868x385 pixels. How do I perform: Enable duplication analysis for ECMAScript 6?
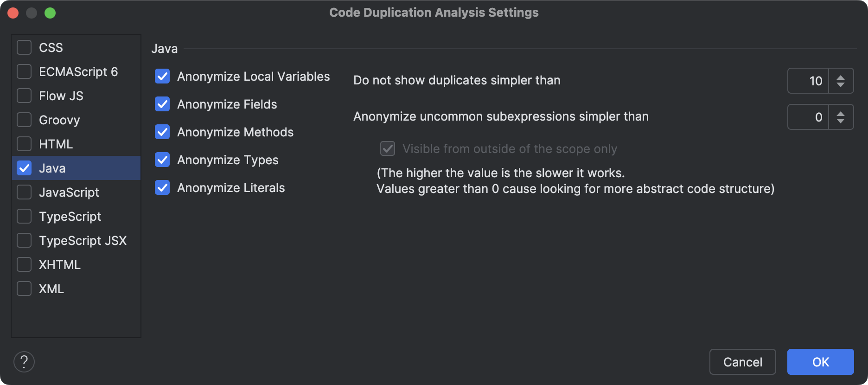pos(24,71)
